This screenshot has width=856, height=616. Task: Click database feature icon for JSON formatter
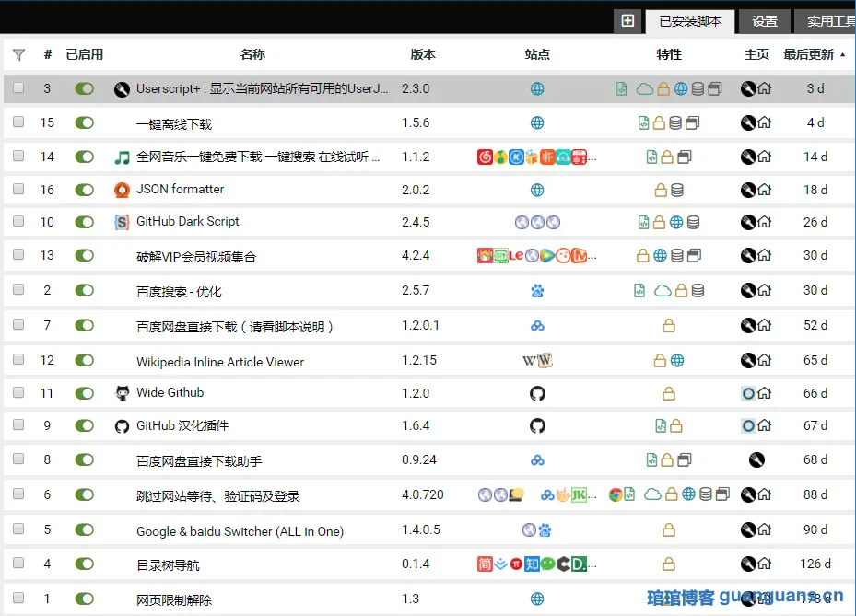(x=677, y=190)
